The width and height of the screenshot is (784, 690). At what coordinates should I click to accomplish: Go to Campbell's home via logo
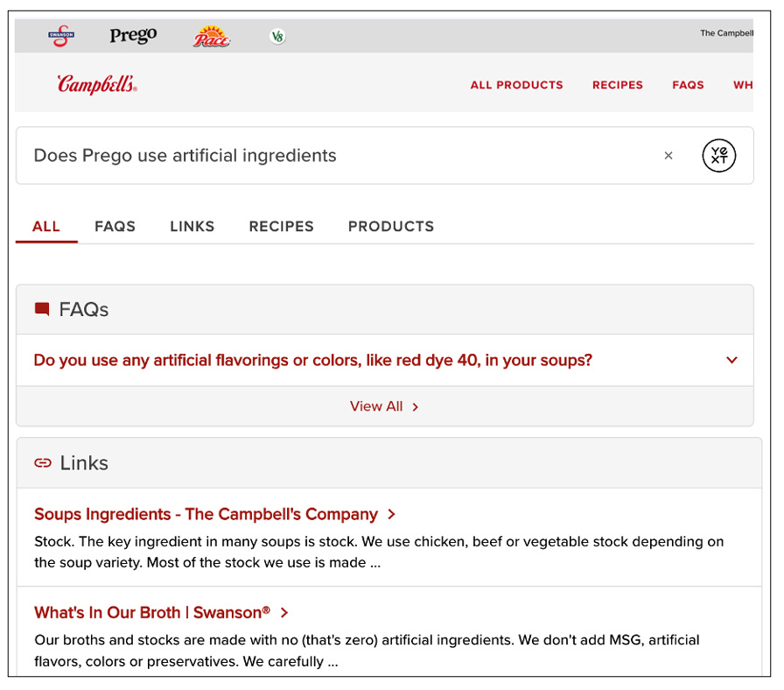tap(97, 85)
